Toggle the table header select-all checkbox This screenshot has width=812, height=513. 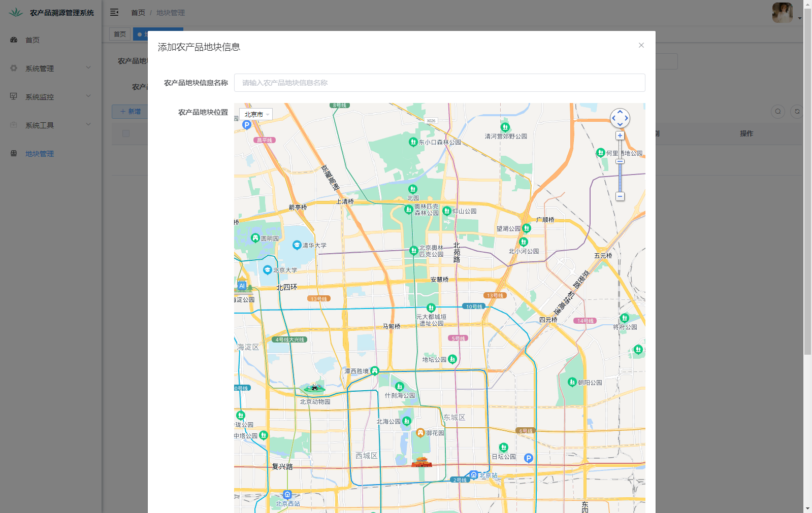pyautogui.click(x=126, y=133)
